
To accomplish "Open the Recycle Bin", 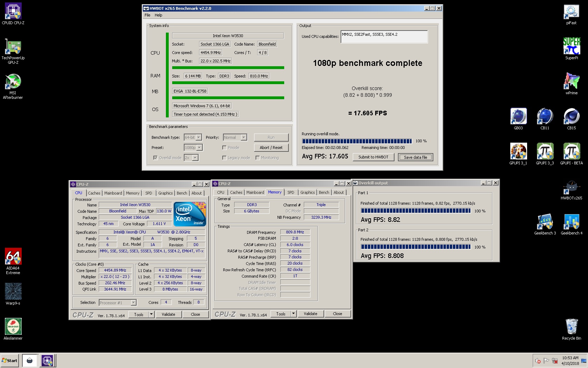I will pyautogui.click(x=571, y=329).
